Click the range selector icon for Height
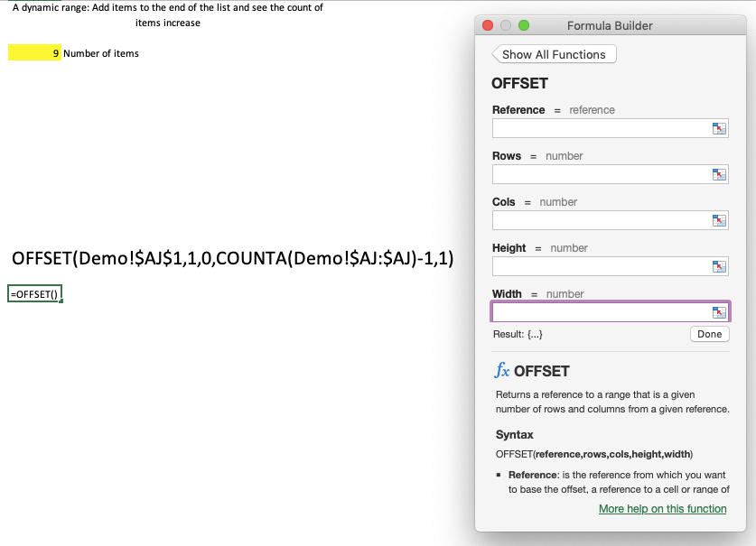Screen dimensions: 756x546 tap(719, 266)
